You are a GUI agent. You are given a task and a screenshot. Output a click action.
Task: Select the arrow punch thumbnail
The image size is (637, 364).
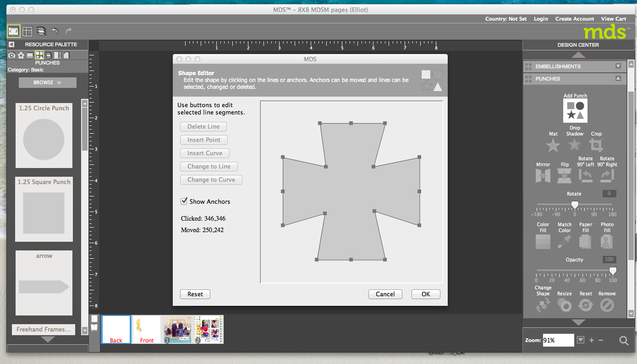click(x=44, y=283)
